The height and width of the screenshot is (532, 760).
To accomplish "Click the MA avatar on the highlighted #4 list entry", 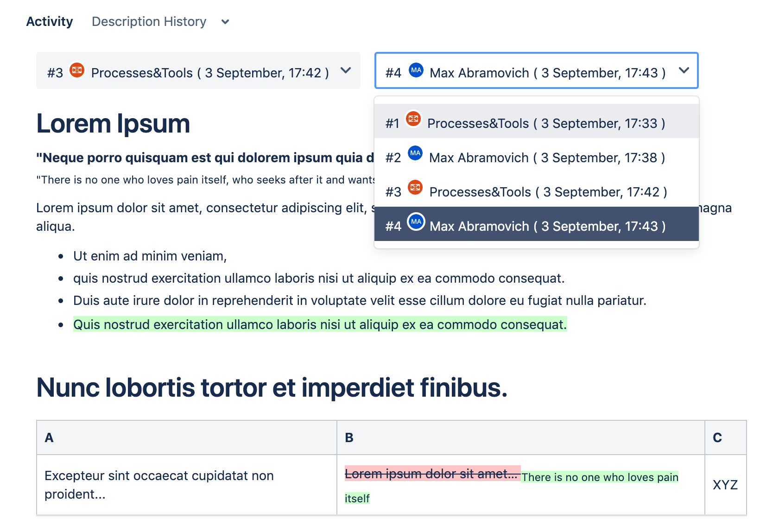I will (416, 222).
